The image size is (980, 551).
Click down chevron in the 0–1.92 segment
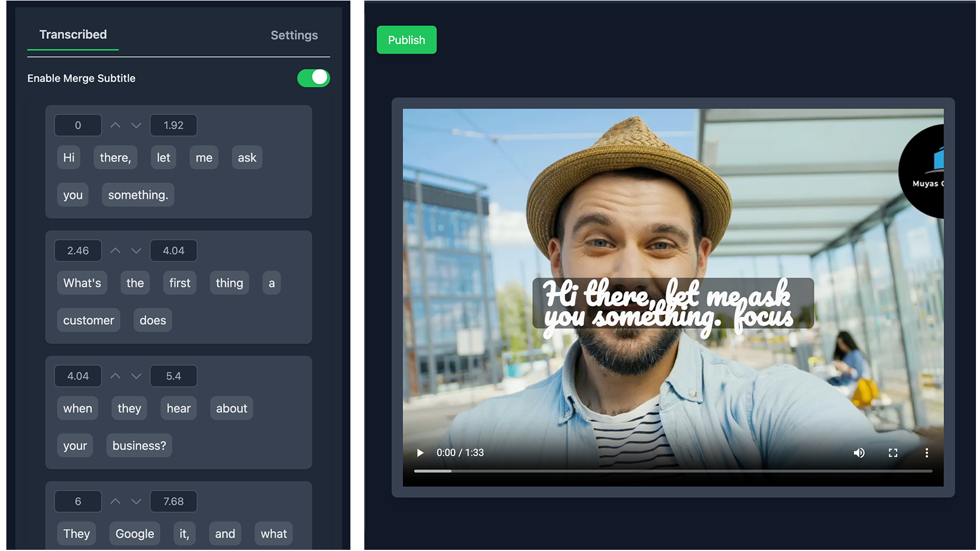[136, 125]
